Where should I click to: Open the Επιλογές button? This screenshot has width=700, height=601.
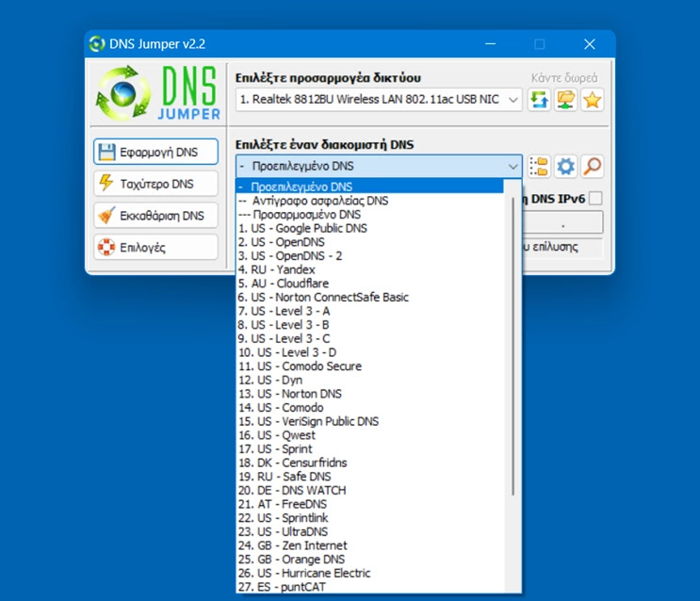click(x=155, y=247)
